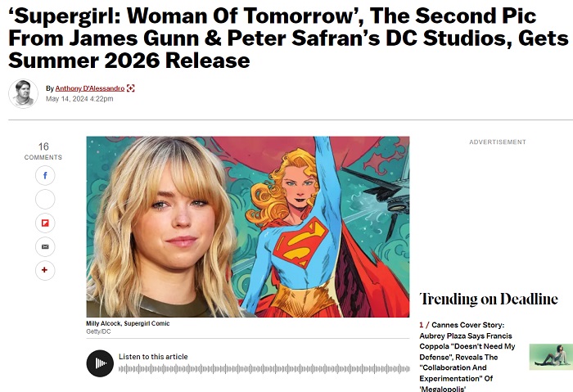Open the Cannes Cover Story trending link
The height and width of the screenshot is (392, 573).
467,357
